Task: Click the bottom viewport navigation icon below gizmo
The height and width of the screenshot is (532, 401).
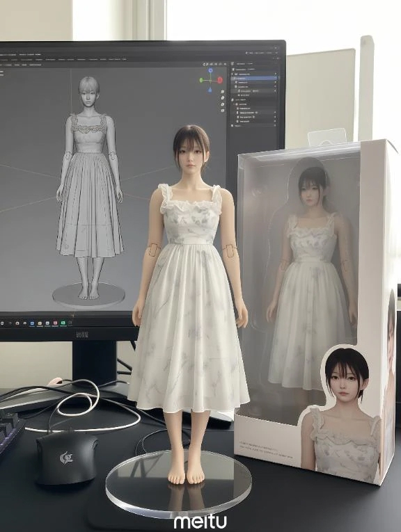Action: click(222, 111)
